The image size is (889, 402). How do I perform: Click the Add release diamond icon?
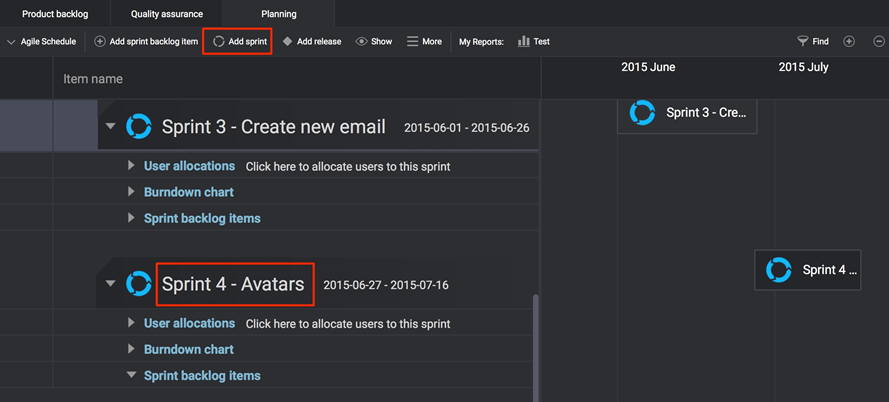(288, 42)
